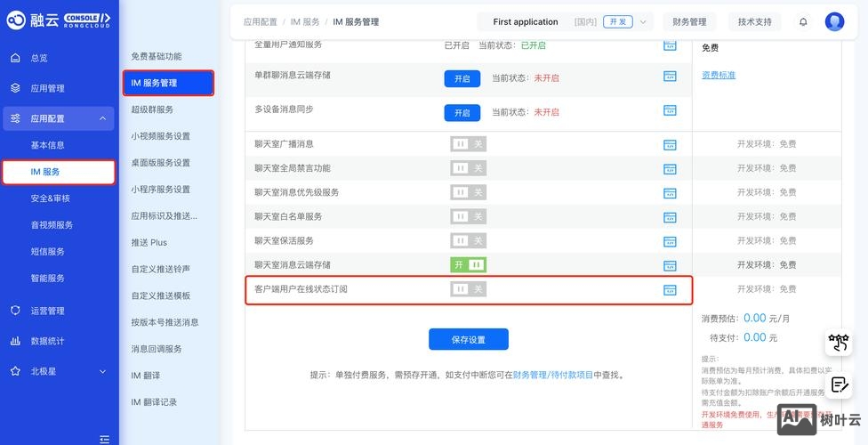Open details icon for 单群聊消息云端存储

(x=670, y=76)
